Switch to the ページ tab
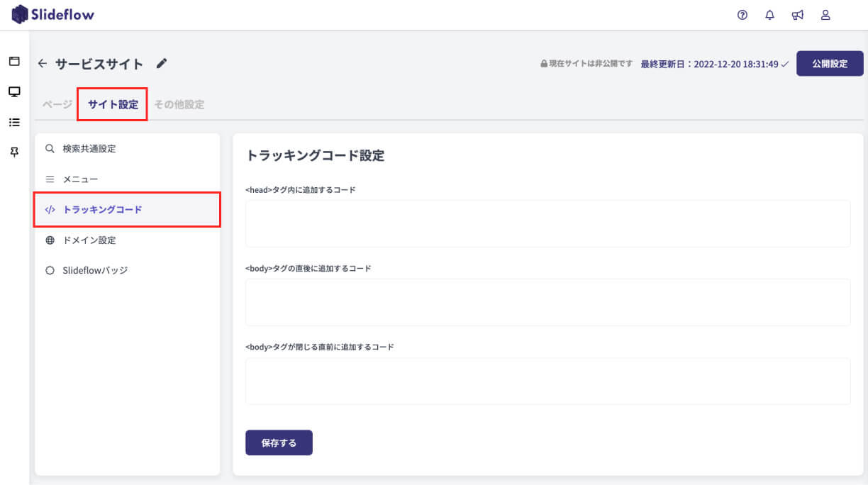 57,104
